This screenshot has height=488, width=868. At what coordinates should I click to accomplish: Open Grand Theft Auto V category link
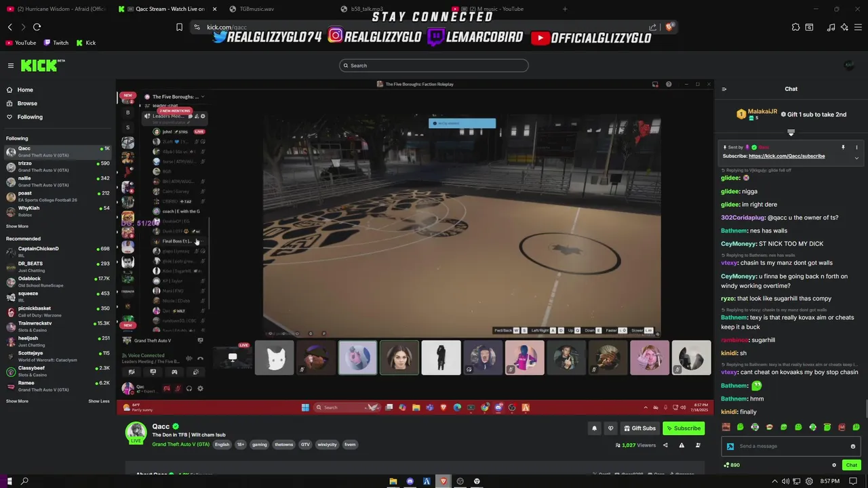180,445
